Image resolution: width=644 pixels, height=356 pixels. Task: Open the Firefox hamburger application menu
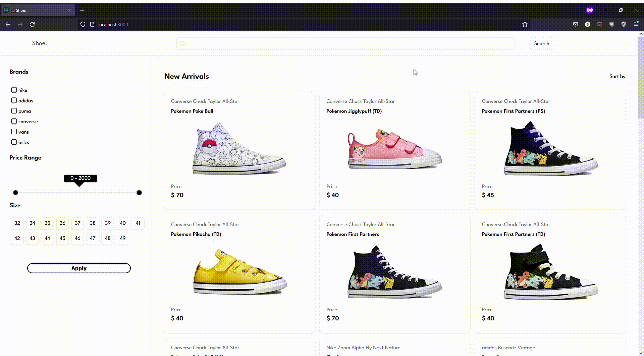point(636,24)
